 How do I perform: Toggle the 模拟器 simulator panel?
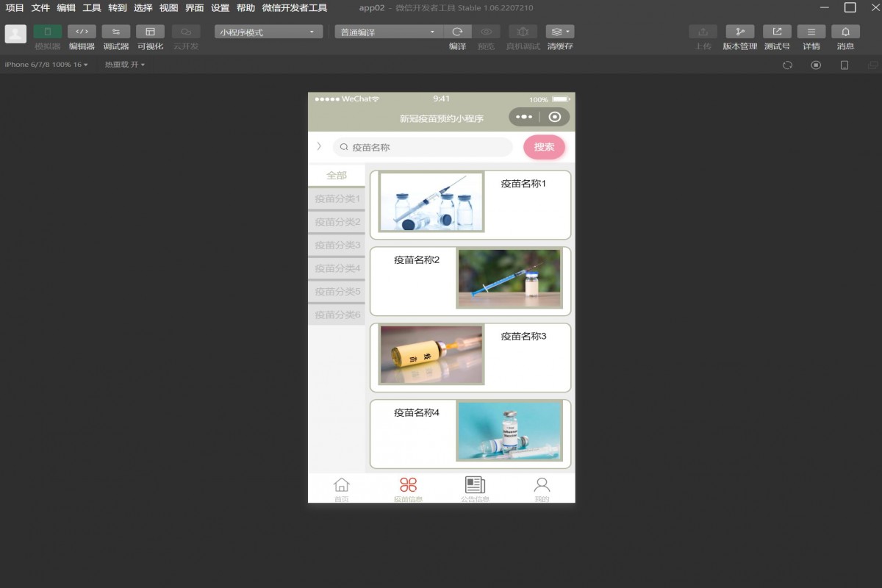[x=48, y=32]
